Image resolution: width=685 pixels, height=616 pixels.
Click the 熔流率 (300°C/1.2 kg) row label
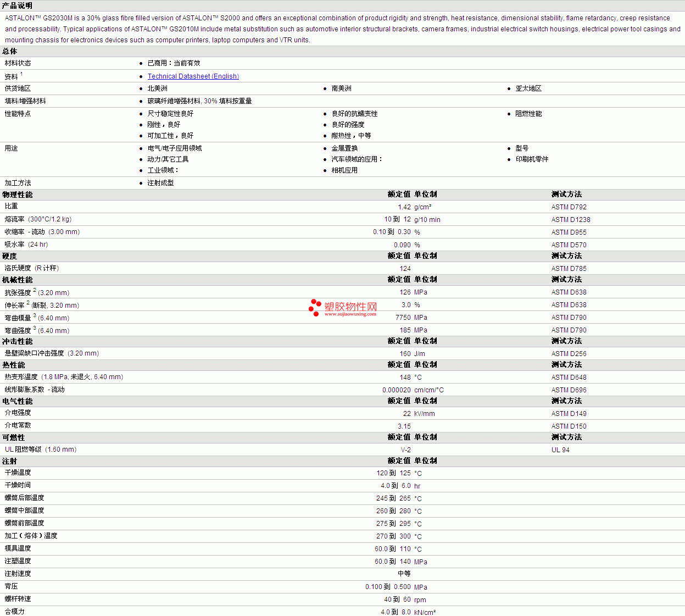coord(38,219)
